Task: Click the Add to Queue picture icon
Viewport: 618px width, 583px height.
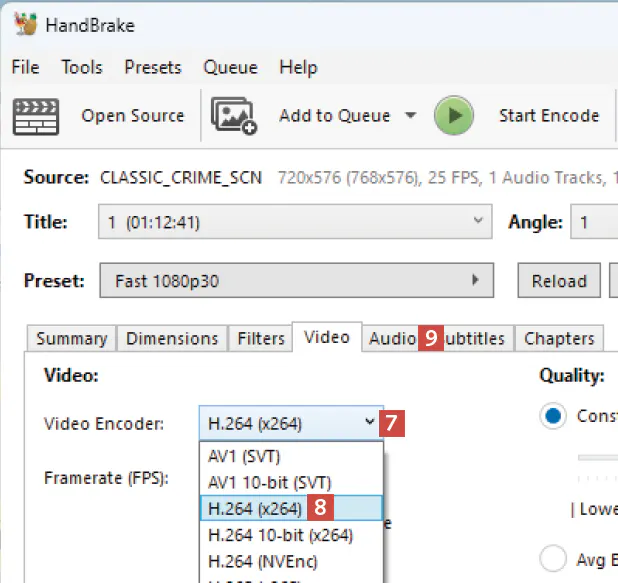Action: [234, 115]
